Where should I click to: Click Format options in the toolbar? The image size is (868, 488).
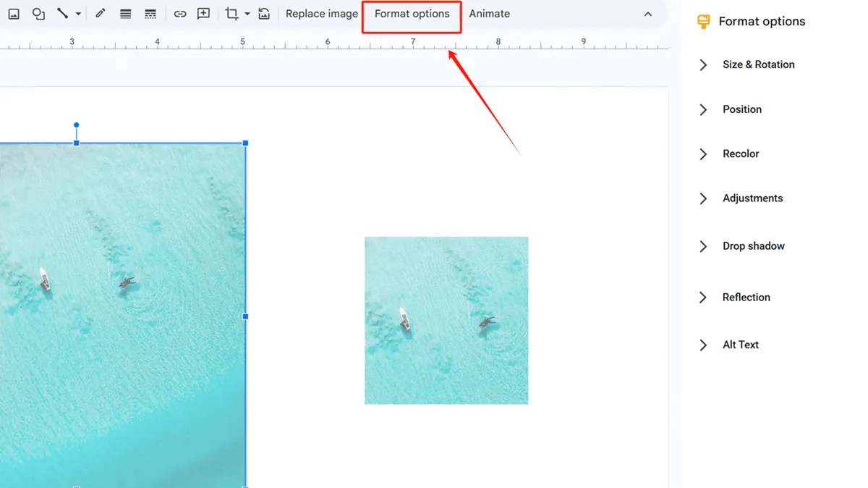412,14
